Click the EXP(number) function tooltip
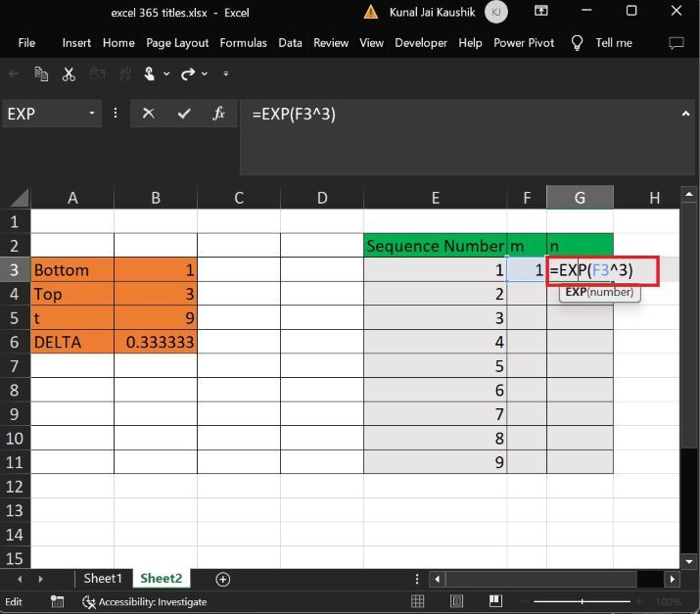The width and height of the screenshot is (700, 614). coord(599,293)
